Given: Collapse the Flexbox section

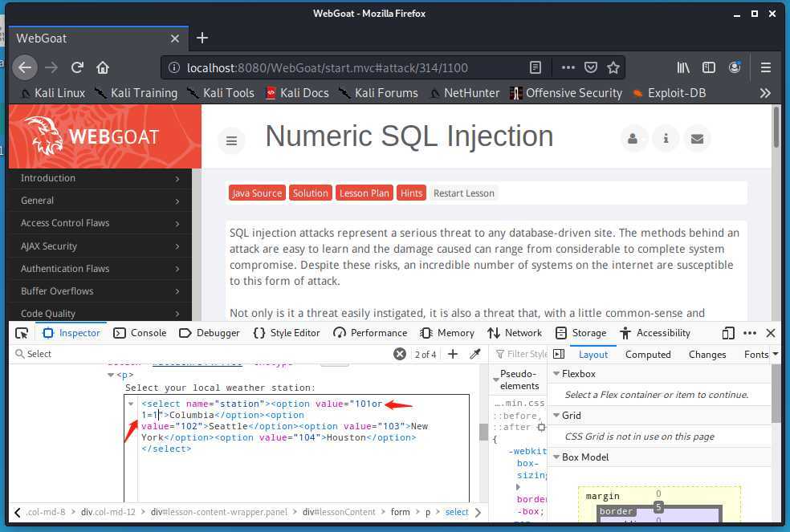Looking at the screenshot, I should 556,374.
